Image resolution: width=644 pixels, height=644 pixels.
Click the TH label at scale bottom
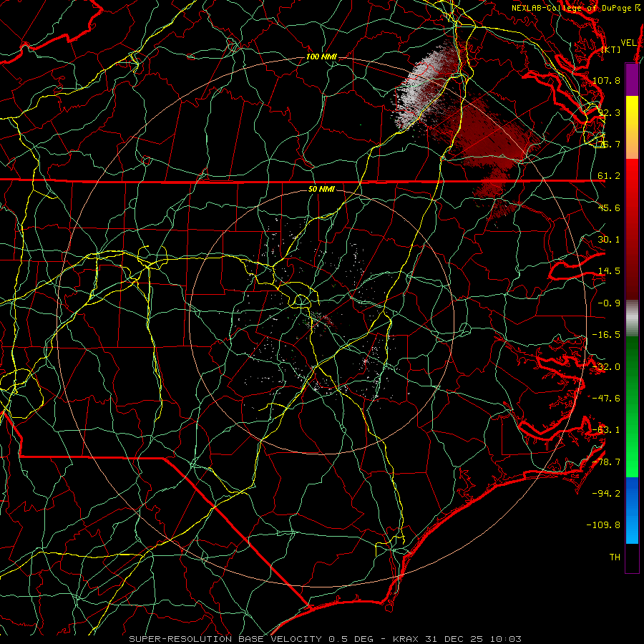[x=615, y=557]
